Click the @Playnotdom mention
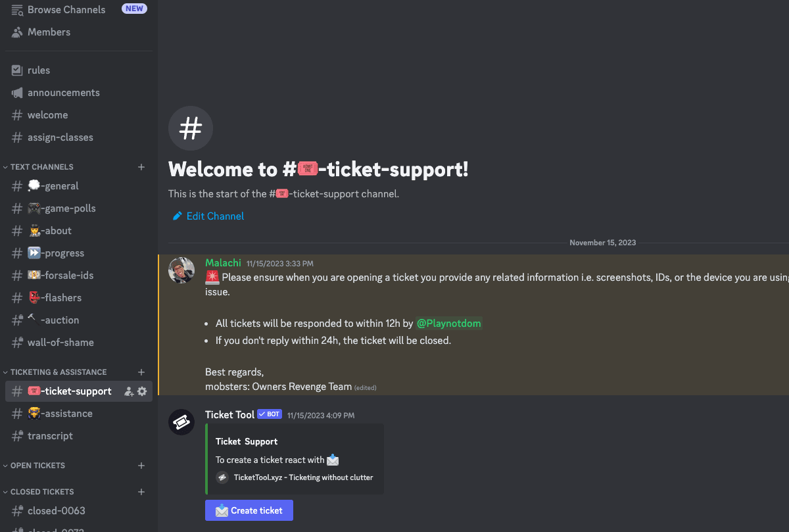The height and width of the screenshot is (532, 789). pos(449,324)
